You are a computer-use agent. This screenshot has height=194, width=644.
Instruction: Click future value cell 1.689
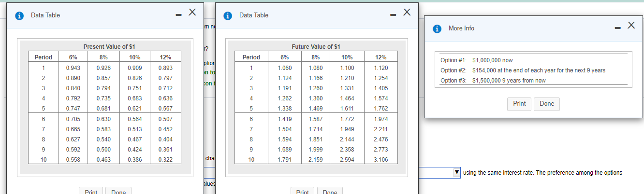pyautogui.click(x=285, y=150)
